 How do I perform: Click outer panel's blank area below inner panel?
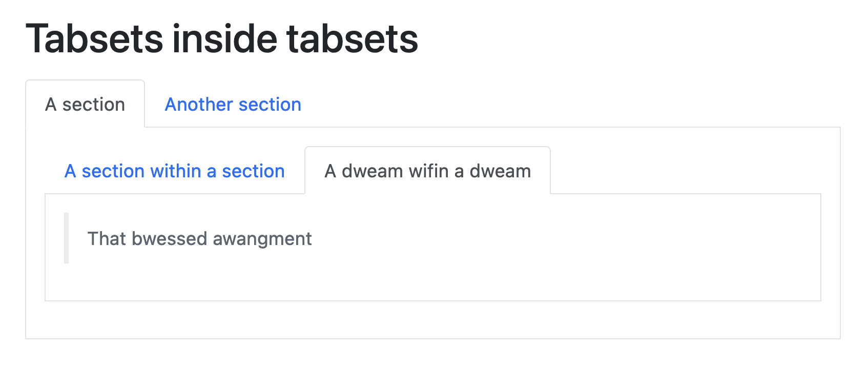[x=432, y=320]
